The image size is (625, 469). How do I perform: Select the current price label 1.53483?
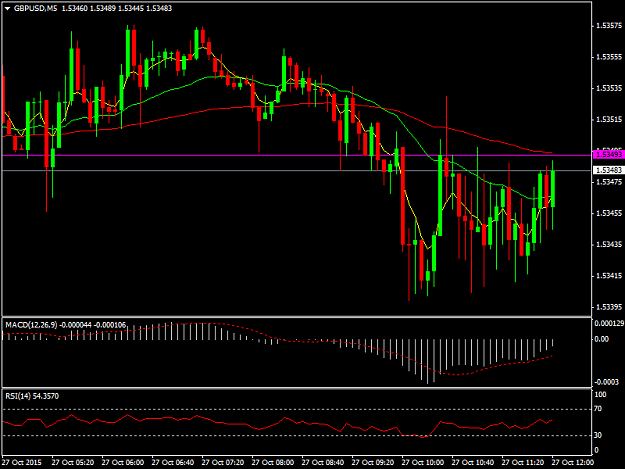[609, 170]
